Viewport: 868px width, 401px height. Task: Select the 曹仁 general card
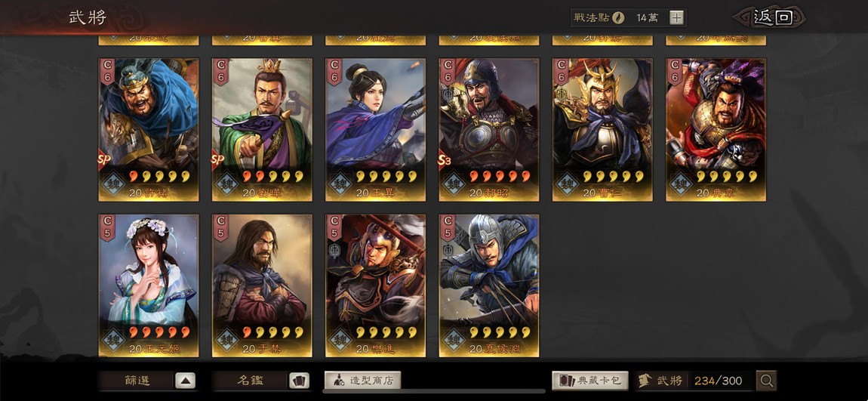602,130
